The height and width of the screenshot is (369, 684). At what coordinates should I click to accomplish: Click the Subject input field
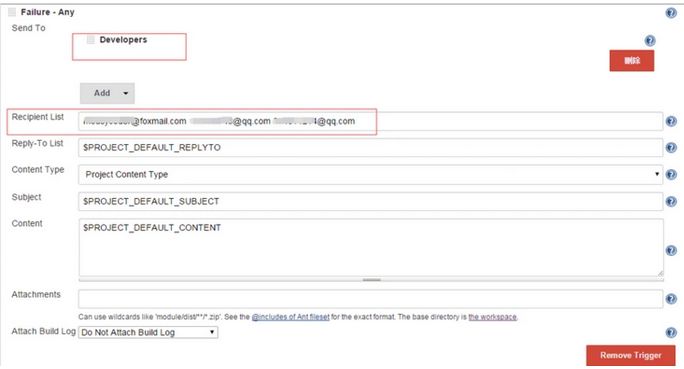click(370, 202)
